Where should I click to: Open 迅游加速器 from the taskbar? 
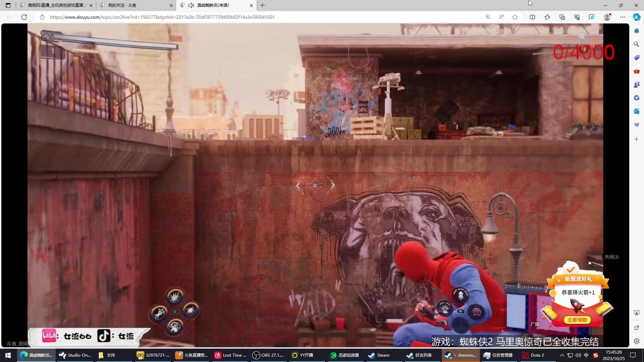tap(345, 355)
